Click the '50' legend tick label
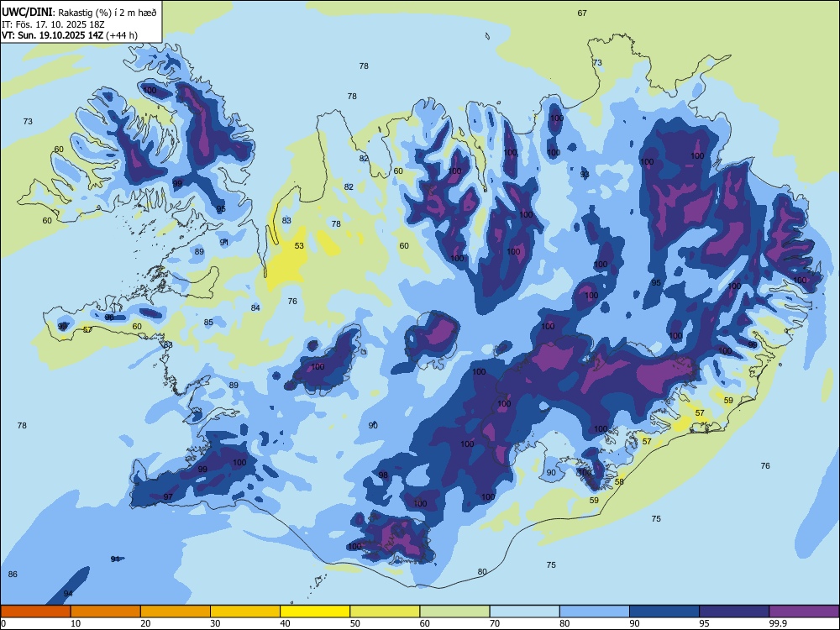Screen dimensions: 840x630 tap(354, 623)
